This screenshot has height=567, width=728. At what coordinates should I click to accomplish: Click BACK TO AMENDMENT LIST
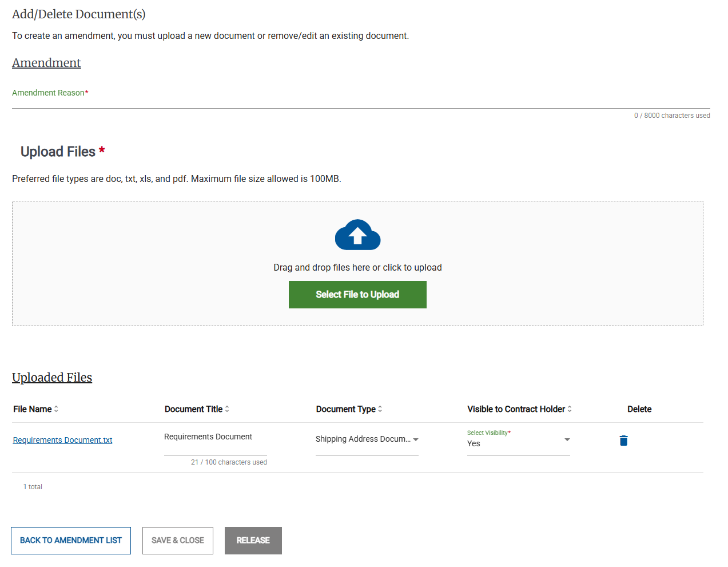click(x=70, y=540)
